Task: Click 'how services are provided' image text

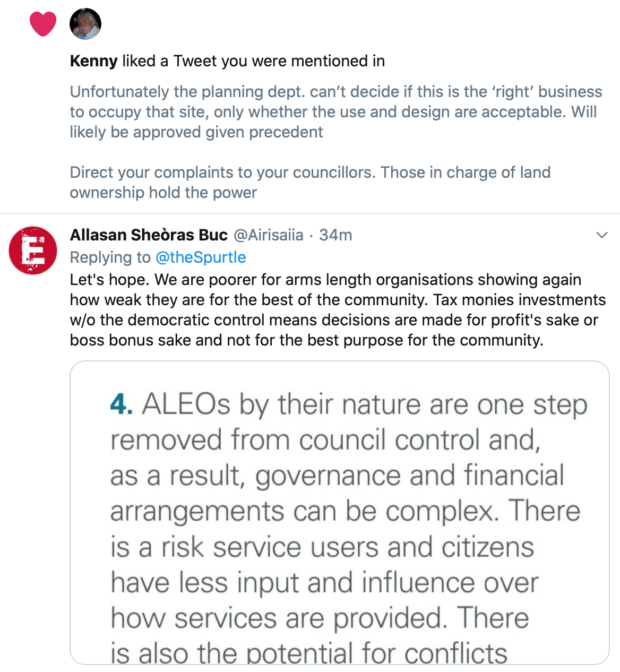Action: pos(320,618)
